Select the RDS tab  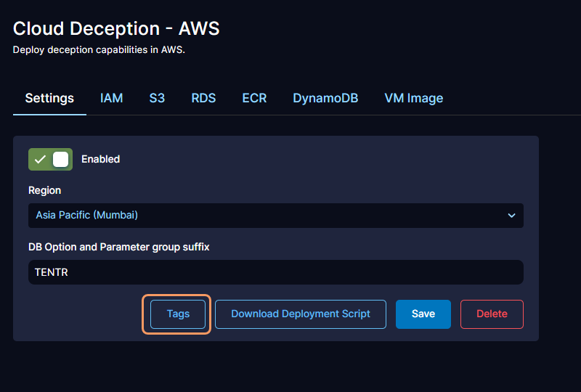tap(203, 98)
